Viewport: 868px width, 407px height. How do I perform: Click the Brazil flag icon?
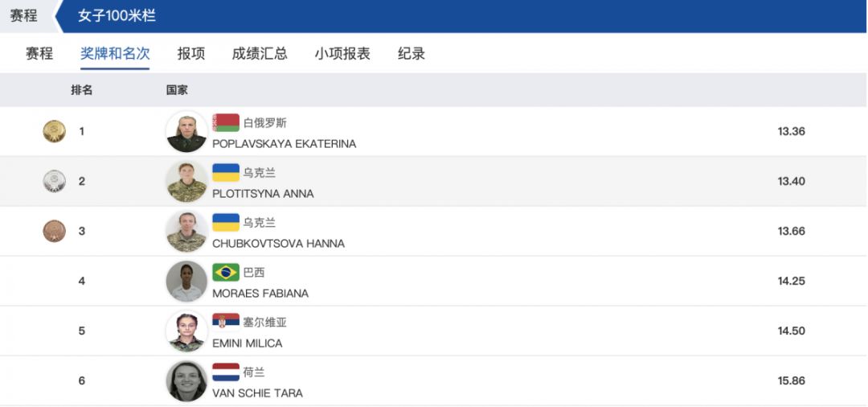point(226,272)
